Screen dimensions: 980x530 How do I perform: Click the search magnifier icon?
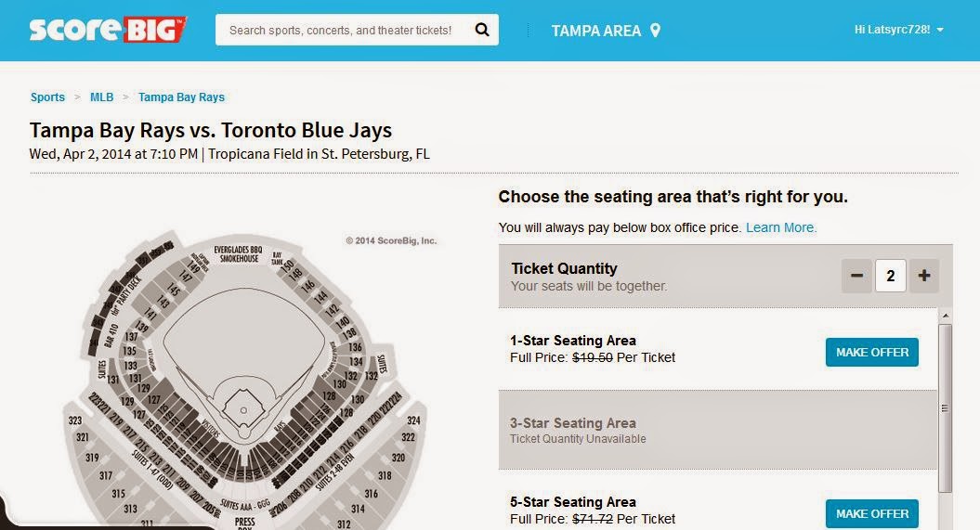coord(482,30)
